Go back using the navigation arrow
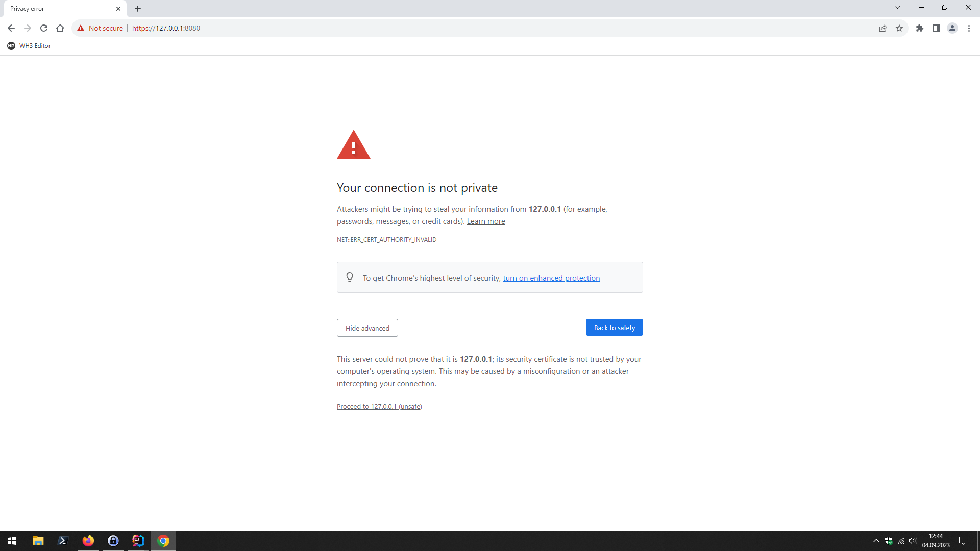The height and width of the screenshot is (551, 980). pos(11,28)
